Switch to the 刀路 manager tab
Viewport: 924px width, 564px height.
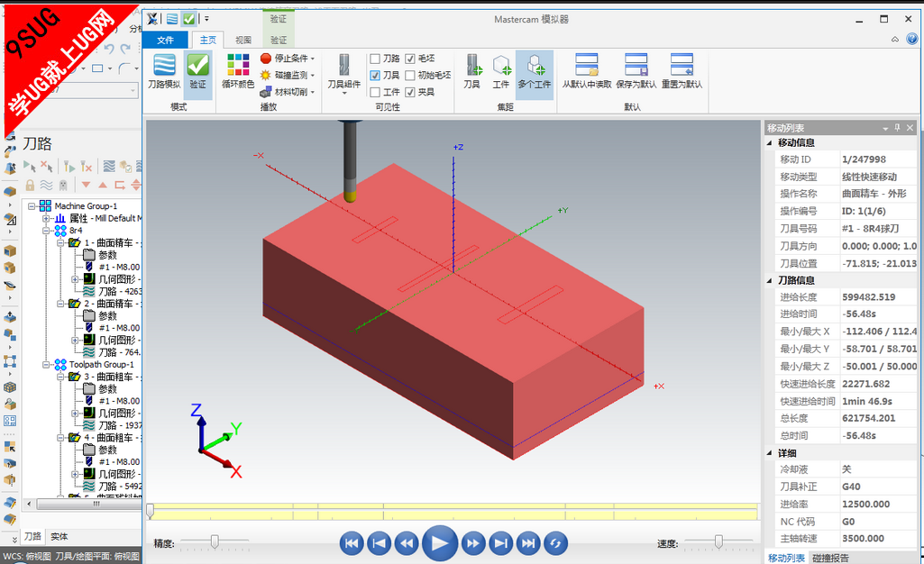point(32,536)
